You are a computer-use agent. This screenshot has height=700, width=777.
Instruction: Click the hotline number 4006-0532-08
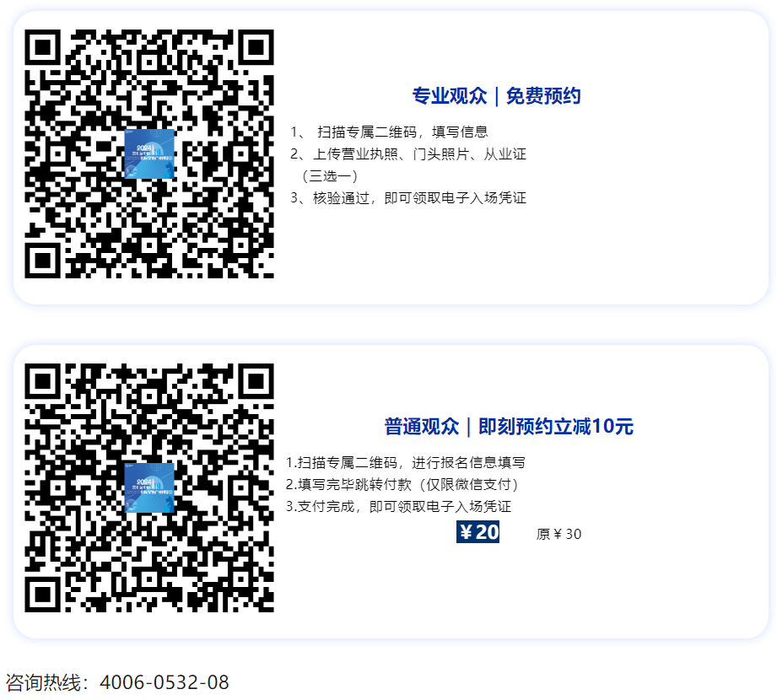tap(165, 682)
